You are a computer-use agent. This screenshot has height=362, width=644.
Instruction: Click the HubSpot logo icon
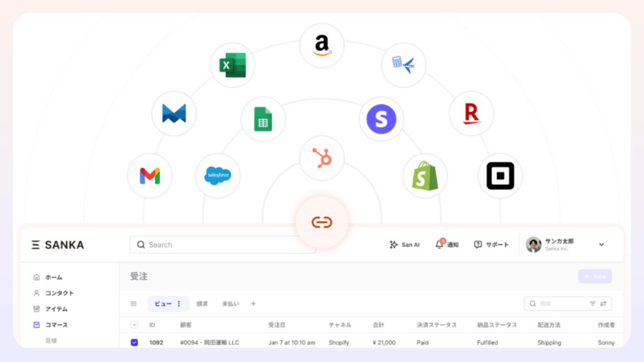click(x=322, y=158)
